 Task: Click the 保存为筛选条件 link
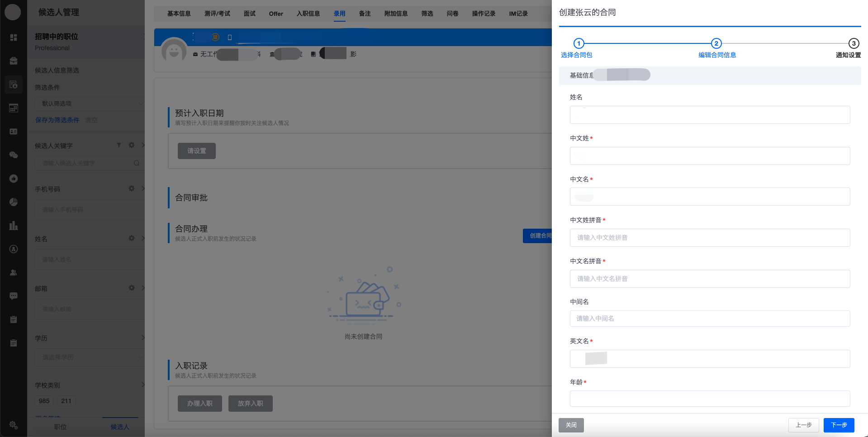pyautogui.click(x=57, y=120)
